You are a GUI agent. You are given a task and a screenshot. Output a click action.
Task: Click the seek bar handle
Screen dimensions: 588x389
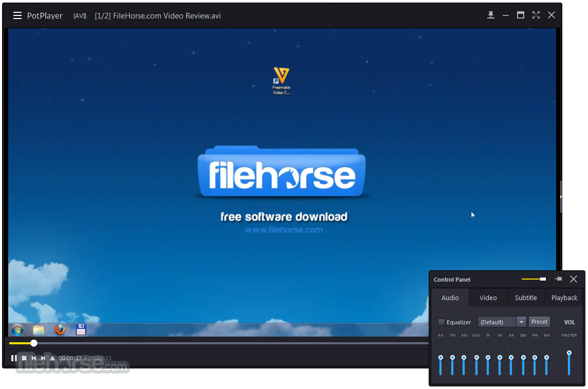34,343
